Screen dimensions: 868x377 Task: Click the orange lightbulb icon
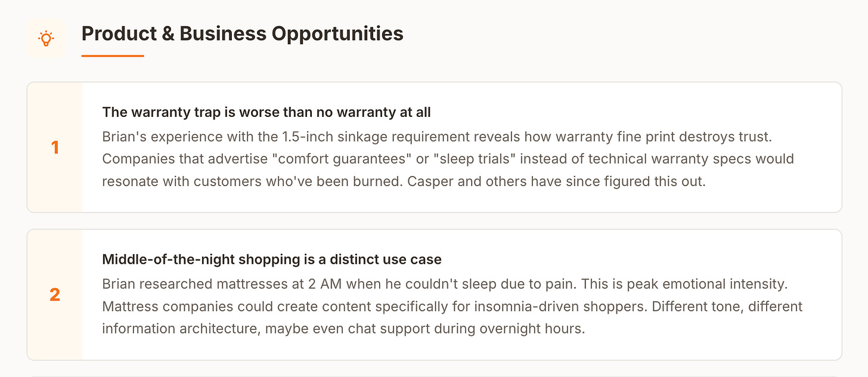(x=45, y=39)
